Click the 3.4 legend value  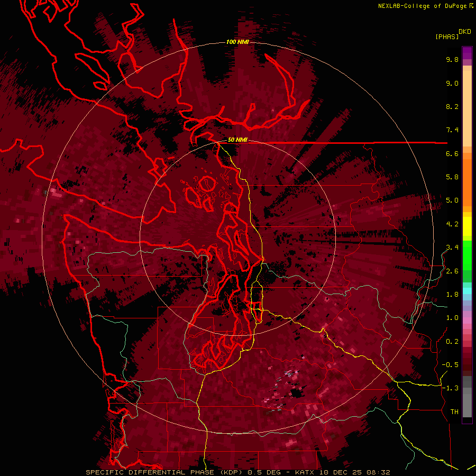[x=452, y=248]
